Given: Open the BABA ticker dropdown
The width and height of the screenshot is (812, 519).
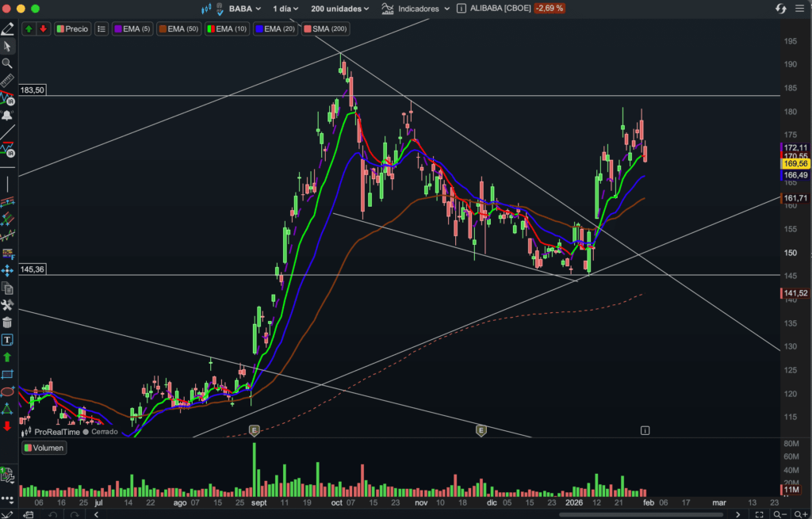Looking at the screenshot, I should pyautogui.click(x=238, y=9).
